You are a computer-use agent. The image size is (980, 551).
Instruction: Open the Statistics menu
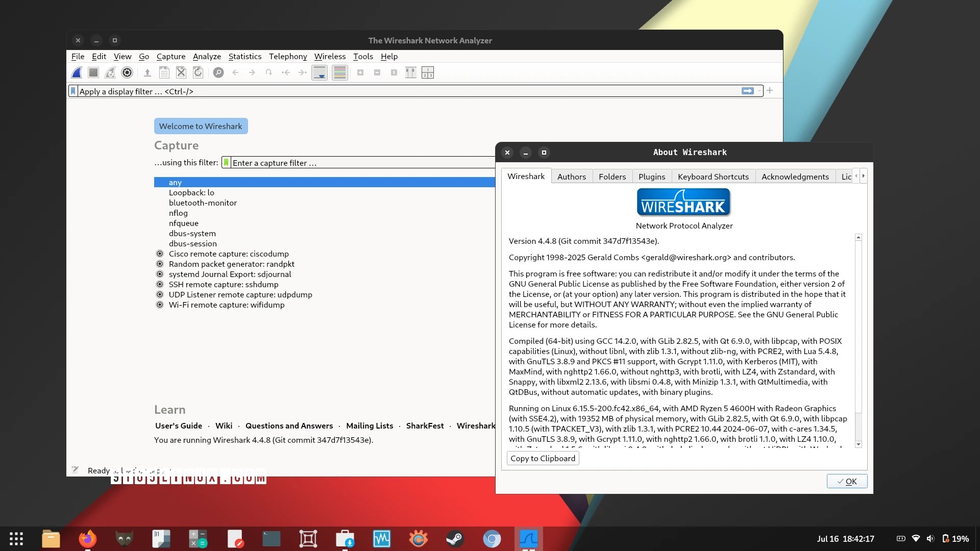tap(244, 56)
